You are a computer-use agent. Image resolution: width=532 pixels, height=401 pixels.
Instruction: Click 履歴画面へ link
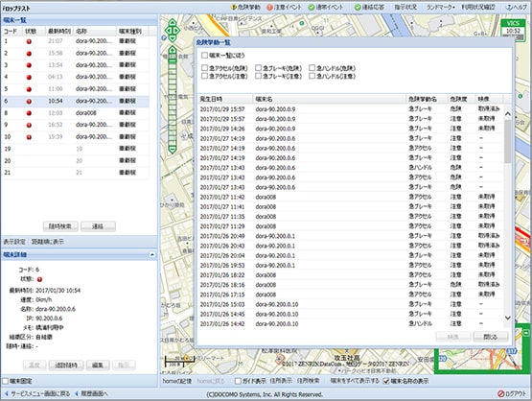pos(91,393)
